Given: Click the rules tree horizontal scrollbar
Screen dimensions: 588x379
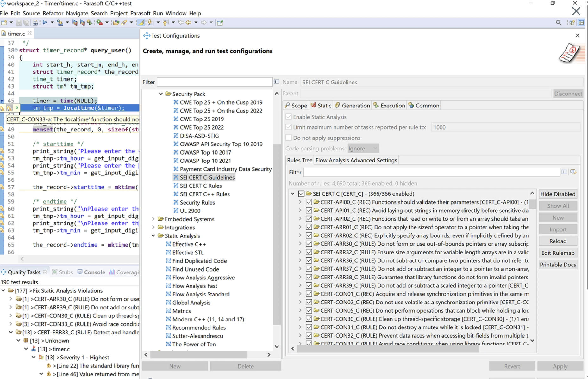Looking at the screenshot, I should tap(388, 349).
